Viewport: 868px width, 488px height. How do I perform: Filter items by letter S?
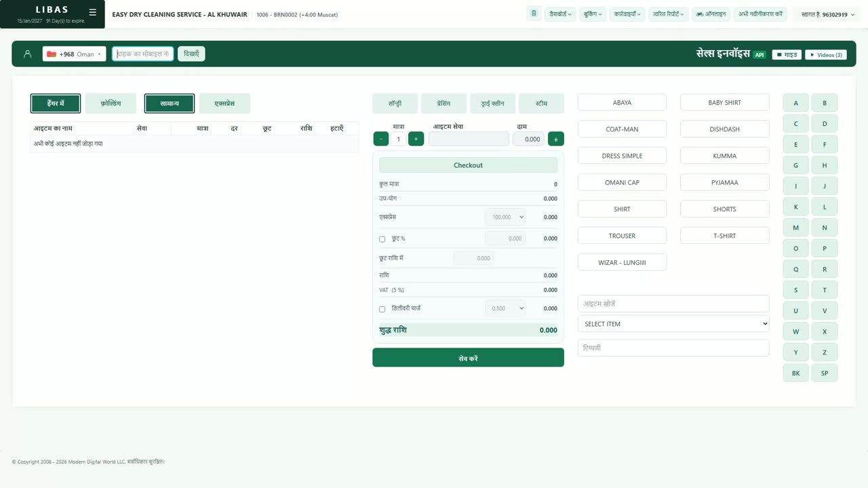[796, 290]
